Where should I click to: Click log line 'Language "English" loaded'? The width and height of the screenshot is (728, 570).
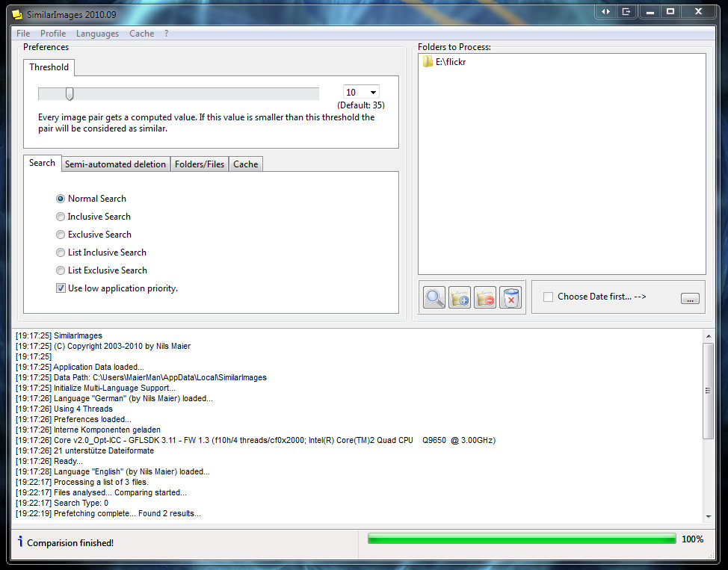113,471
